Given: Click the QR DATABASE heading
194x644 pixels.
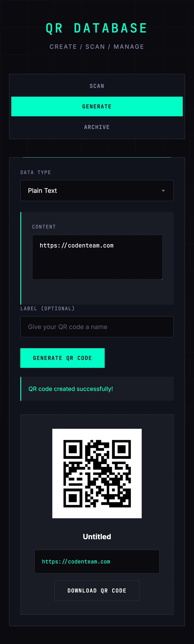Looking at the screenshot, I should tap(97, 28).
